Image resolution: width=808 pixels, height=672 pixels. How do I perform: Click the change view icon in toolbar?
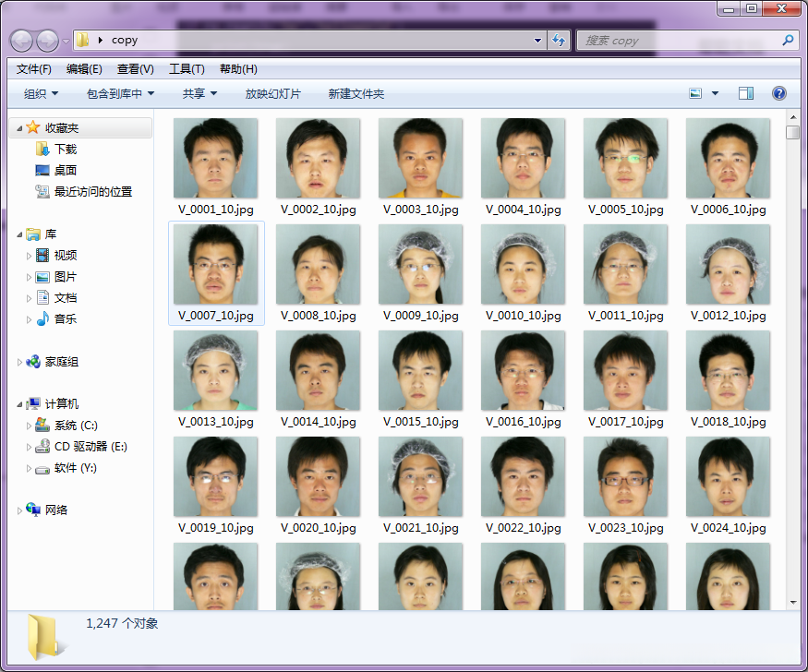click(x=695, y=93)
